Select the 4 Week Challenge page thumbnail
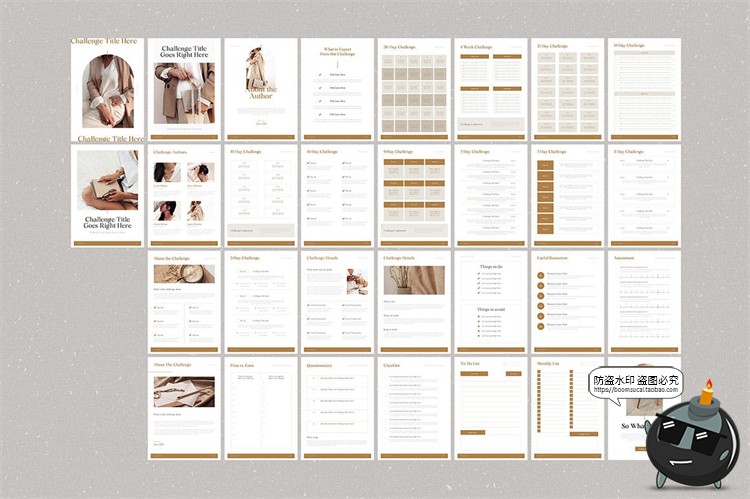750x499 pixels. [491, 89]
